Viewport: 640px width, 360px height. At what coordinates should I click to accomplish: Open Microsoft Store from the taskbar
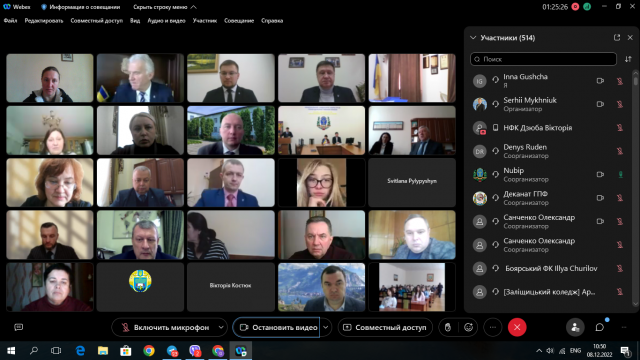point(126,351)
